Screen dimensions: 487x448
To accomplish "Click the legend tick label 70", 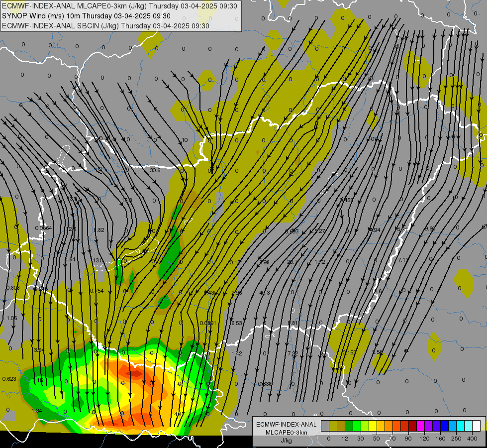I will pos(392,439).
